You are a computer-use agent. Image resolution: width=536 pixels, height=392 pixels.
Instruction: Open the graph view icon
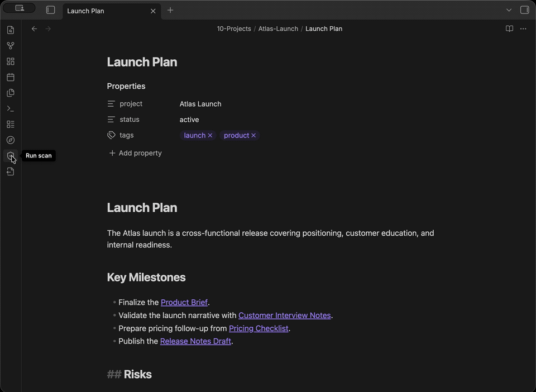11,45
